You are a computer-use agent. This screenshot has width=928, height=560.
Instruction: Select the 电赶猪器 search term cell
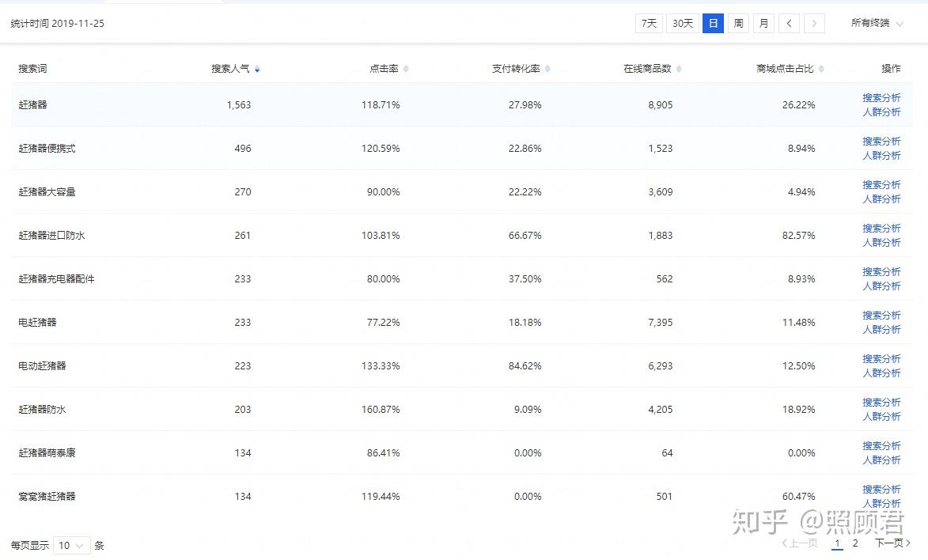(x=37, y=323)
